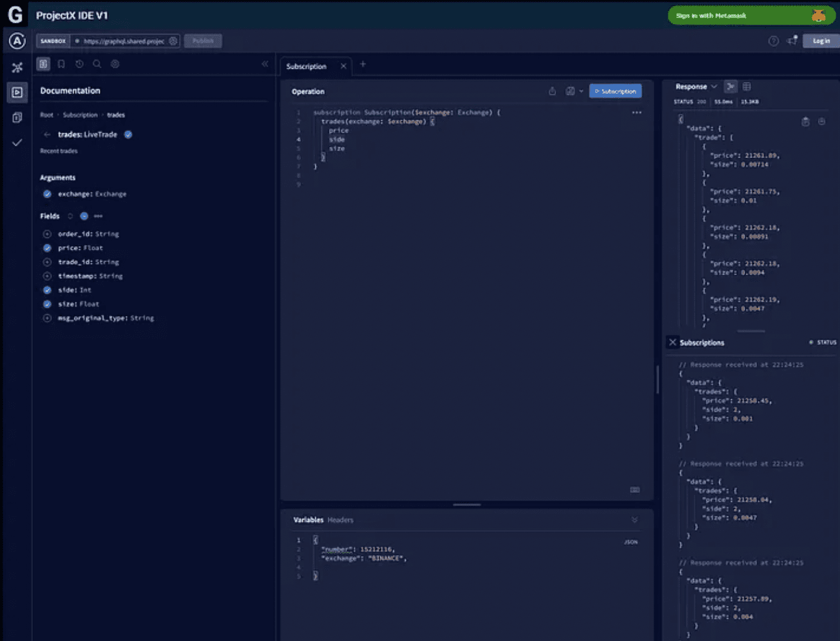
Task: Open the help question mark icon
Action: point(773,41)
